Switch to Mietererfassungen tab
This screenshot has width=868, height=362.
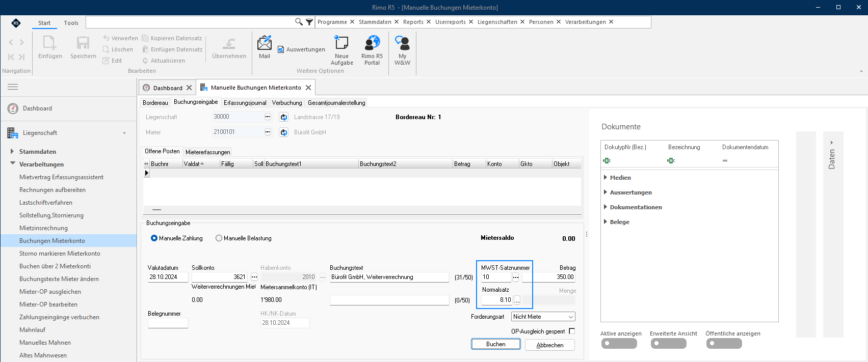(x=208, y=152)
